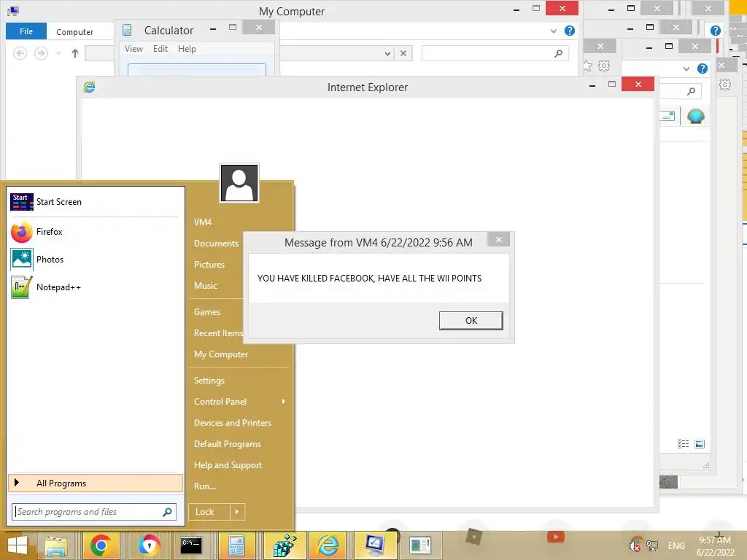
Task: Click the Forward arrow in My Computer
Action: point(41,53)
